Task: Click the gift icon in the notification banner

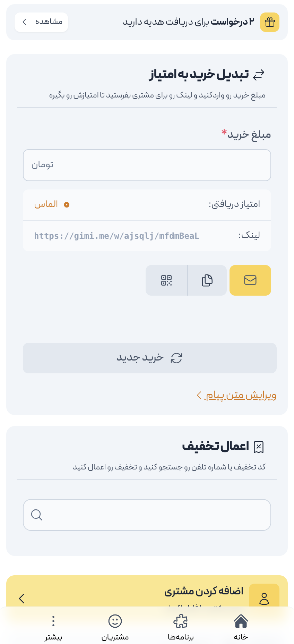Action: (x=270, y=22)
